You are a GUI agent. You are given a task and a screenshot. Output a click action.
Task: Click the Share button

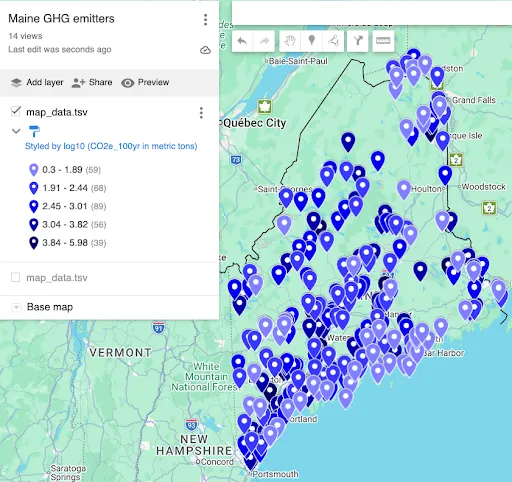click(x=92, y=82)
